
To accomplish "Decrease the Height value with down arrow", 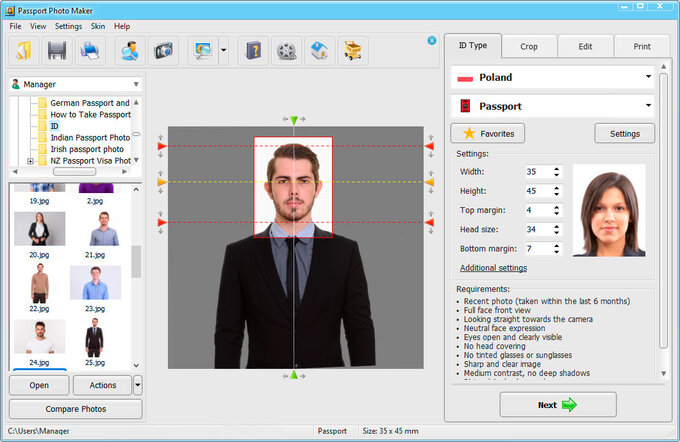I will tap(556, 194).
